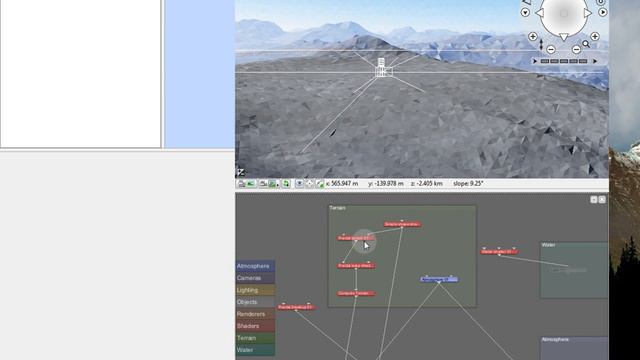Open the Atmosphere node category
Image resolution: width=640 pixels, height=360 pixels.
click(x=255, y=266)
